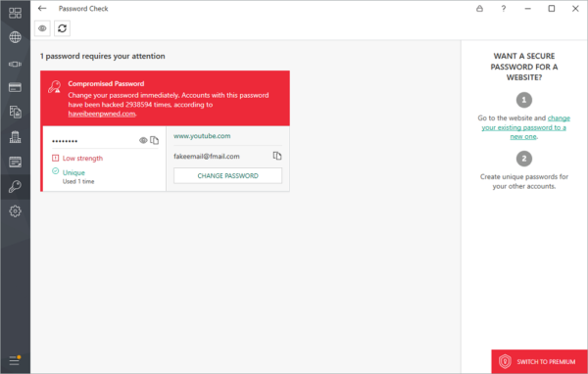
Task: Open the Websites globe section in sidebar
Action: click(x=15, y=37)
